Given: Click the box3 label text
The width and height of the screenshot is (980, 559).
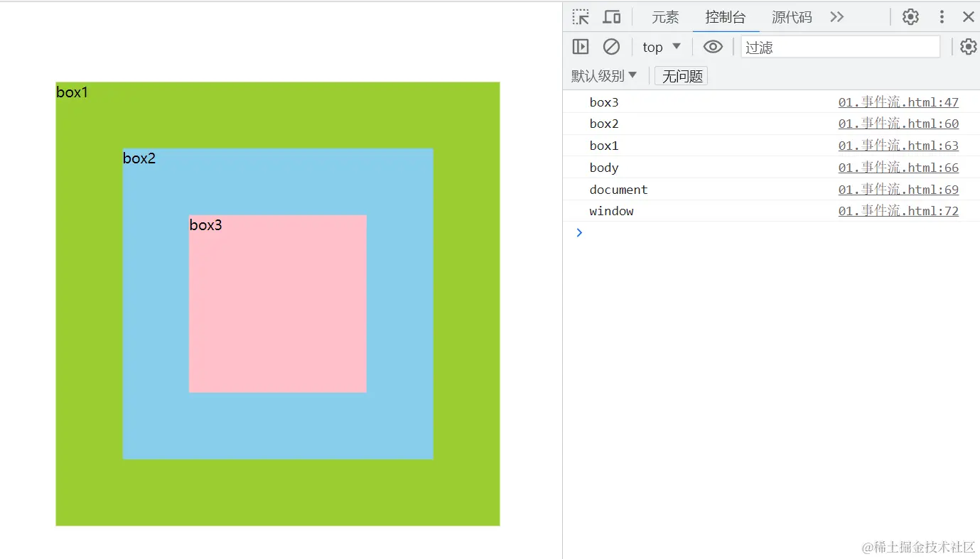Looking at the screenshot, I should (206, 225).
